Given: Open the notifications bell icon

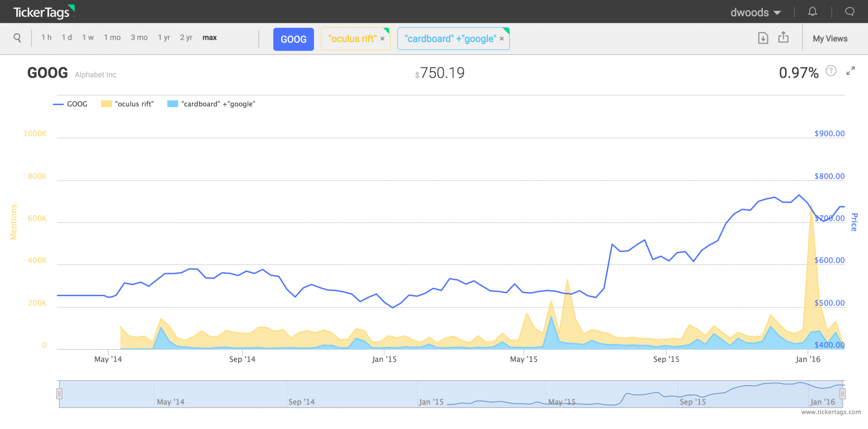Looking at the screenshot, I should (813, 12).
